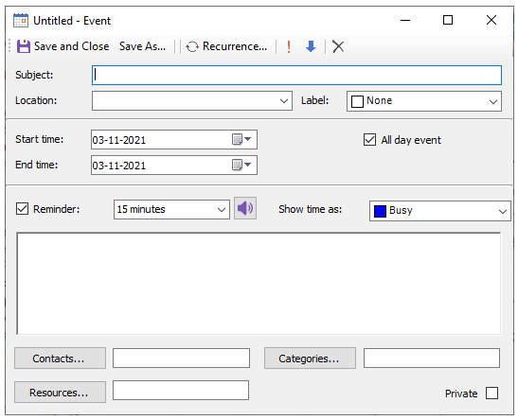Disable the Reminder checkbox
Image resolution: width=518 pixels, height=420 pixels.
pos(22,209)
